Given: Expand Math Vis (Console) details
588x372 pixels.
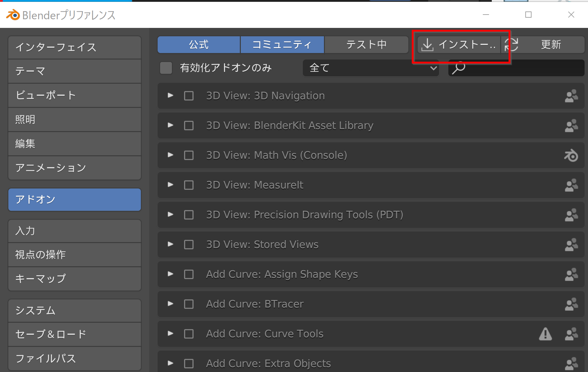Looking at the screenshot, I should (x=170, y=155).
